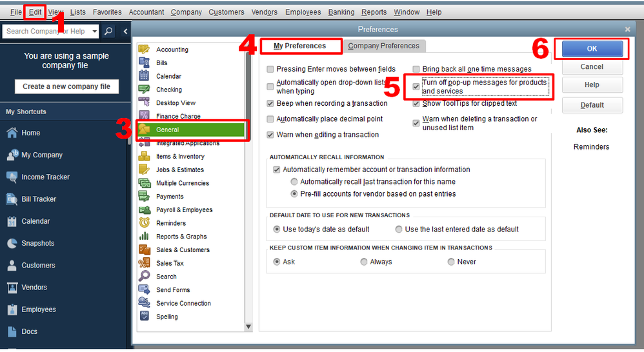Image resolution: width=644 pixels, height=352 pixels.
Task: Enable Automatically place decimal point
Action: tap(270, 119)
